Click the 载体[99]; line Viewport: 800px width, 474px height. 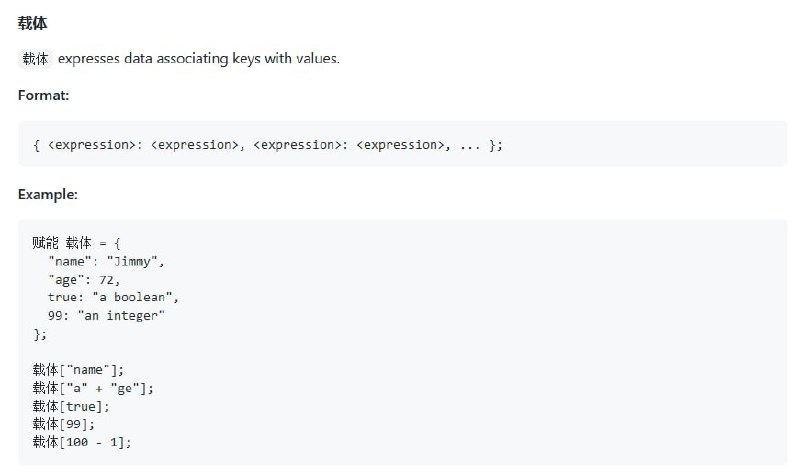[x=64, y=424]
